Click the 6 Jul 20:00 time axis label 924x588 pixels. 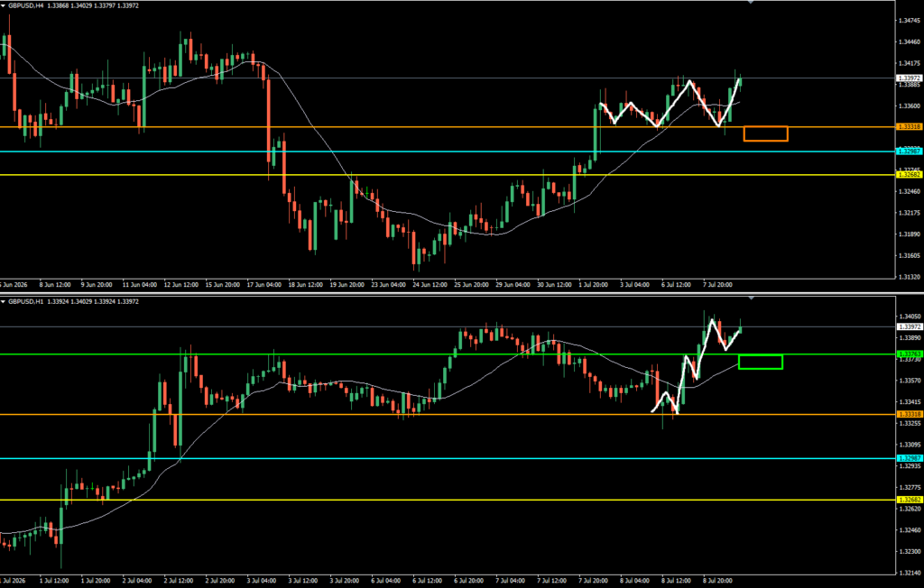point(469,581)
